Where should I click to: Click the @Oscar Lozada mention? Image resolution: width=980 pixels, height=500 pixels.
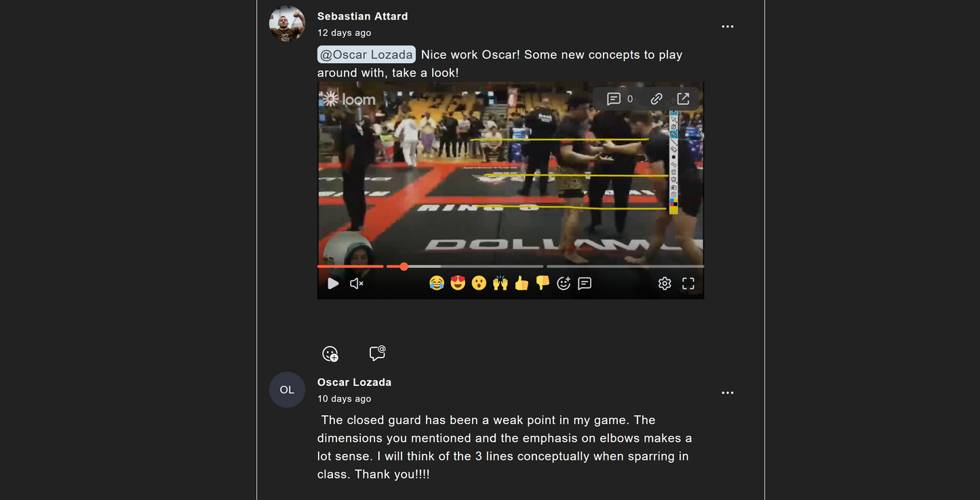click(366, 55)
